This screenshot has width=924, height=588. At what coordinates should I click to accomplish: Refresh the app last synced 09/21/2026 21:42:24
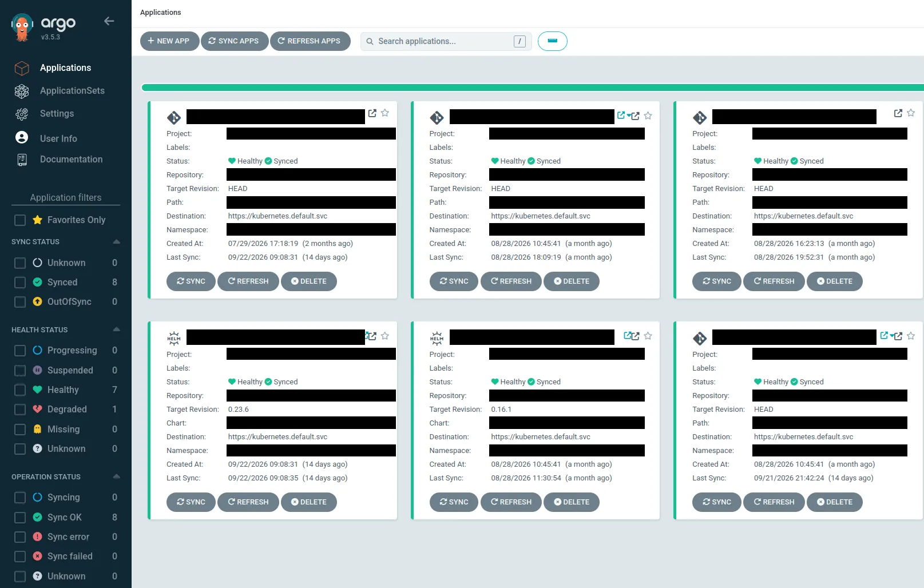tap(774, 502)
